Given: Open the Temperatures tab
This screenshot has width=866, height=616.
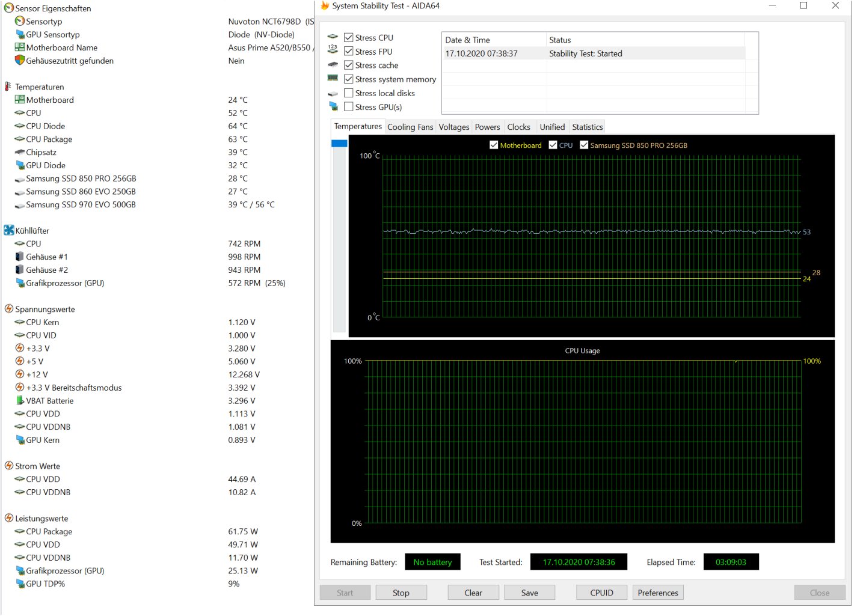Looking at the screenshot, I should 358,126.
